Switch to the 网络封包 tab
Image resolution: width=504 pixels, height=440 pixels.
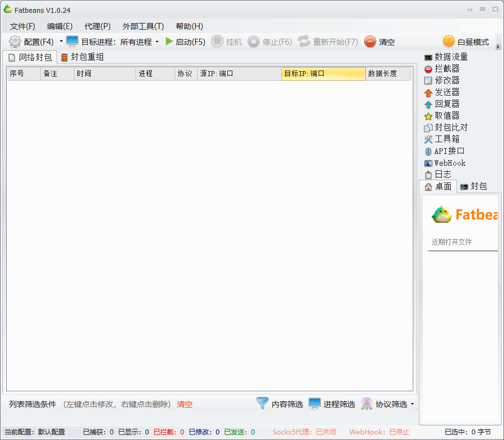pos(30,57)
